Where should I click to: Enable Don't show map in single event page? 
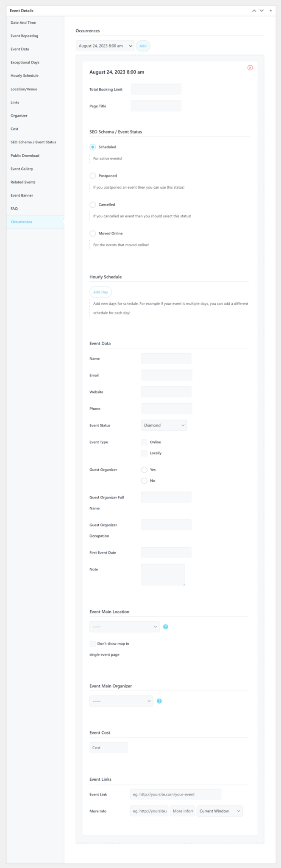click(x=92, y=643)
